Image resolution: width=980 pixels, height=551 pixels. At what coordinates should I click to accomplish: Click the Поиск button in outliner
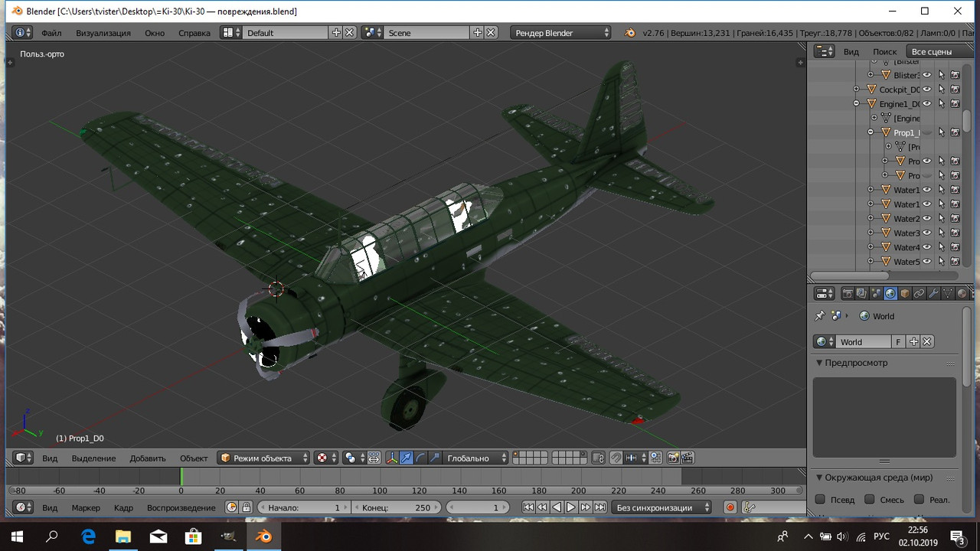[884, 51]
